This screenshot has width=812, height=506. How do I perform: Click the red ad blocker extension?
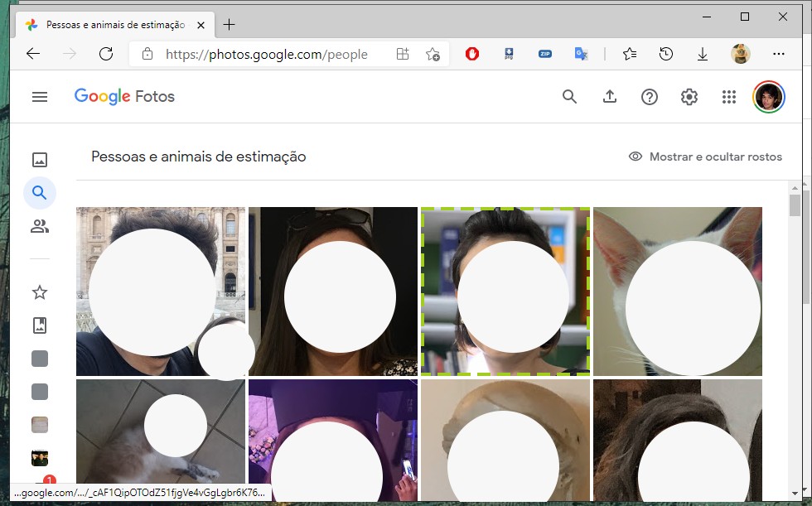[x=472, y=54]
